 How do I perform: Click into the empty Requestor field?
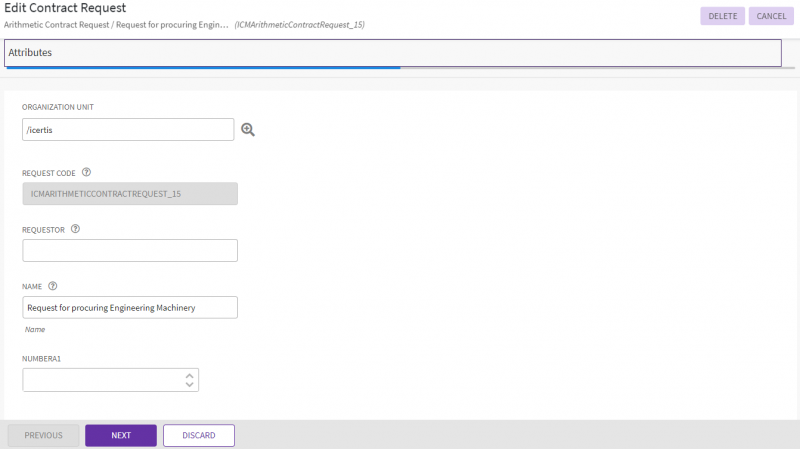[129, 250]
